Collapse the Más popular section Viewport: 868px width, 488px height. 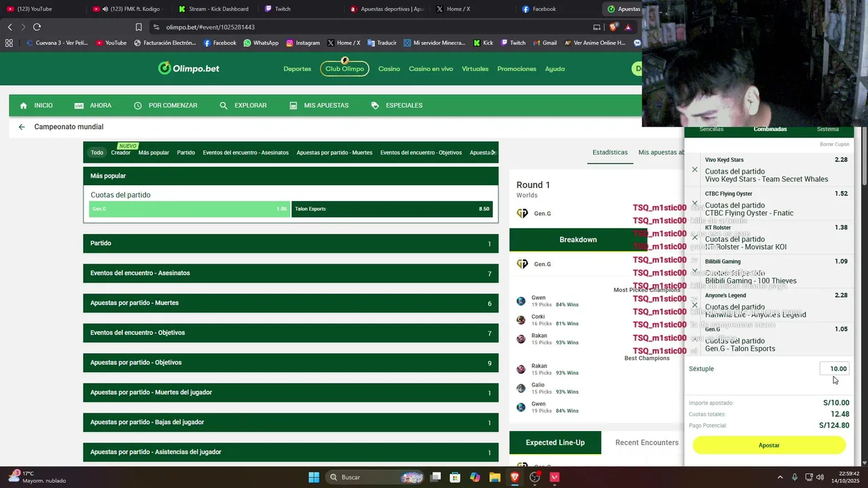[x=291, y=176]
